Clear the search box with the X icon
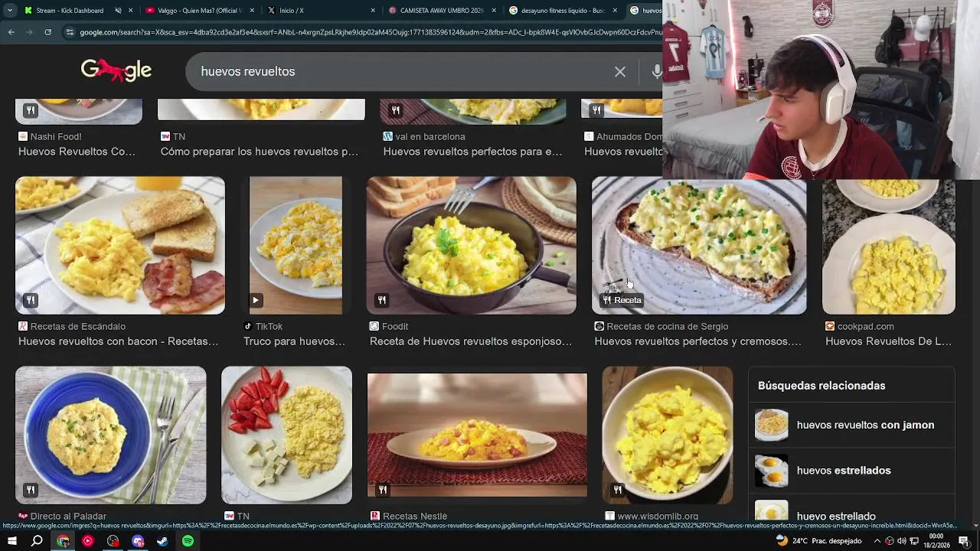Screen dimensions: 980x551 (620, 71)
